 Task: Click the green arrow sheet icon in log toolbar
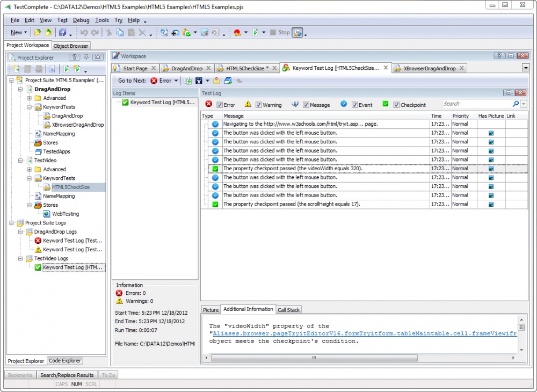[187, 81]
